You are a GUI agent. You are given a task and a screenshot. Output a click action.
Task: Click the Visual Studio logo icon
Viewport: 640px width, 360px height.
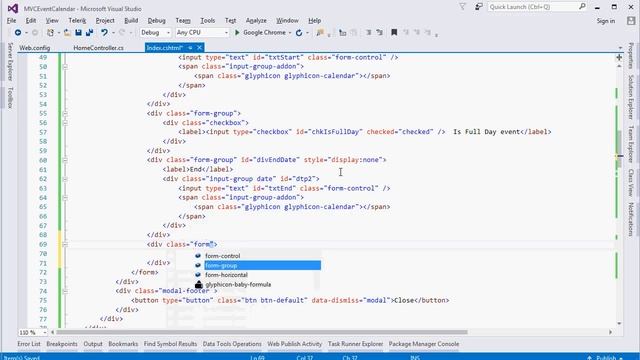click(x=13, y=8)
